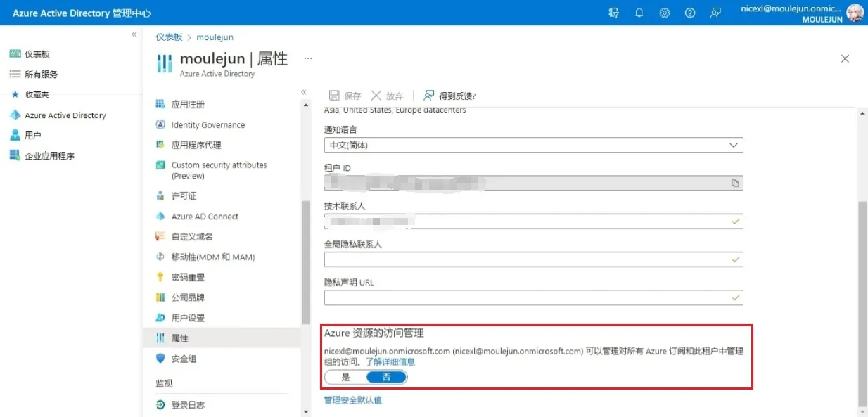The image size is (868, 417).
Task: Open 仪表板 in the left sidebar
Action: pyautogui.click(x=37, y=54)
